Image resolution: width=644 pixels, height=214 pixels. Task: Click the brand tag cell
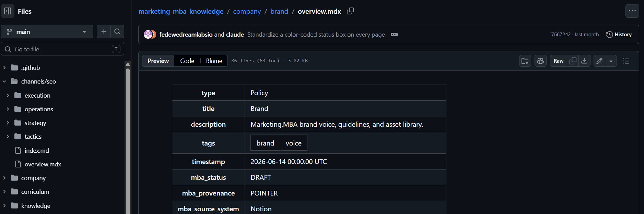[x=265, y=143]
